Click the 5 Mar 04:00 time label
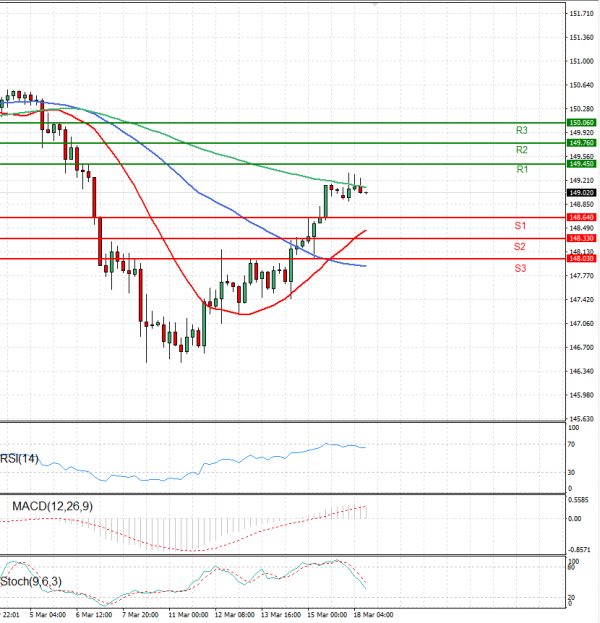Screen dimensions: 600x623 (x=48, y=615)
